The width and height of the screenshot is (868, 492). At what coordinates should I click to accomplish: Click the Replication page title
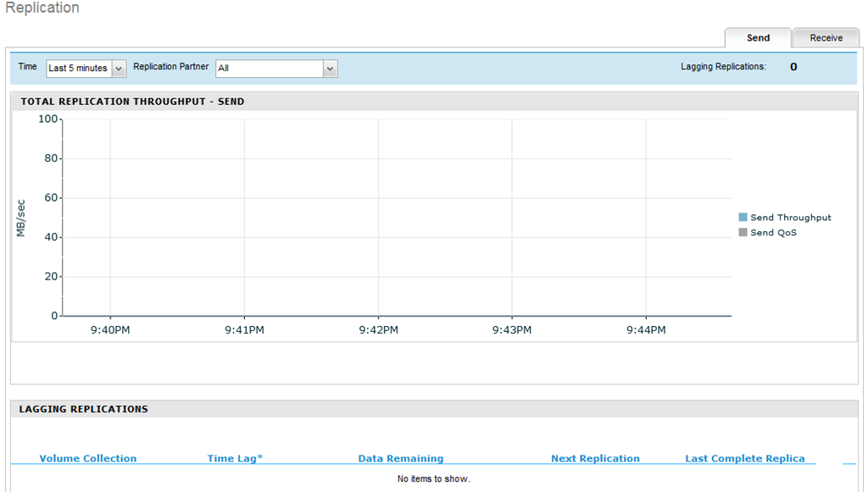pyautogui.click(x=42, y=8)
